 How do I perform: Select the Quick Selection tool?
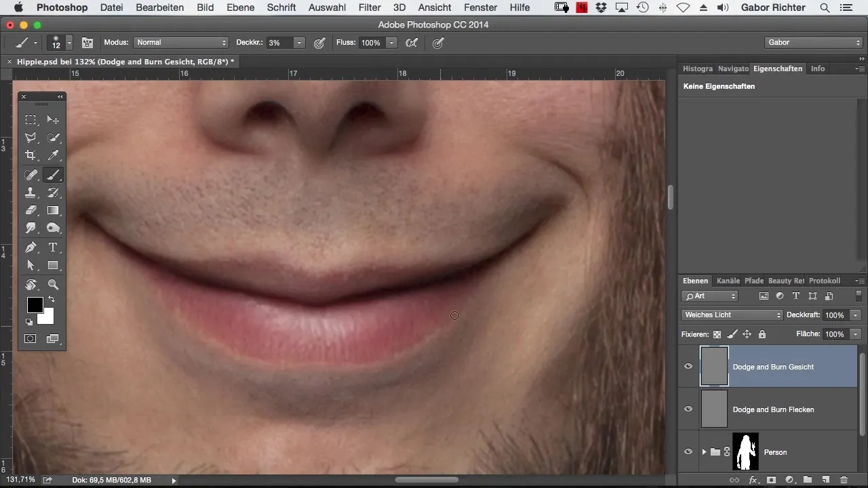53,138
